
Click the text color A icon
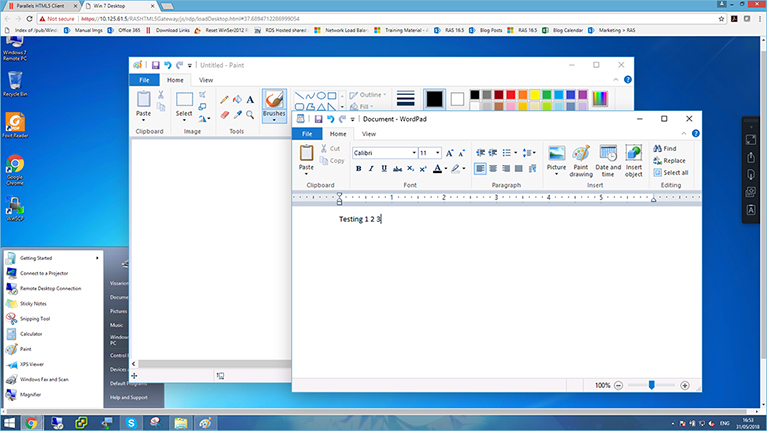point(437,169)
